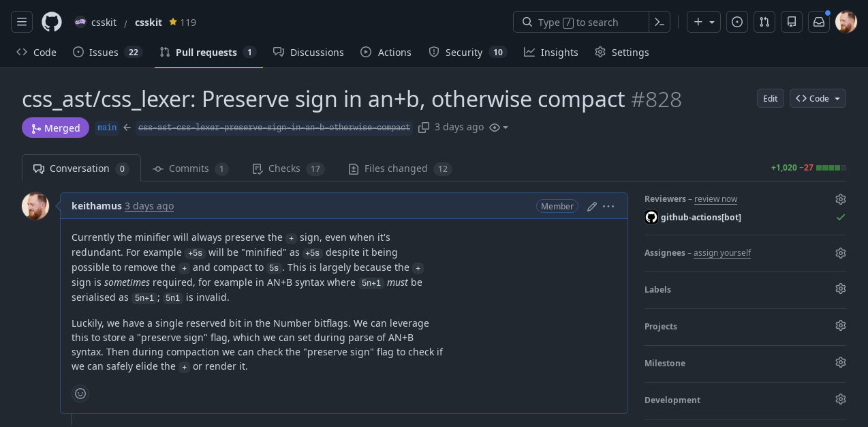The image size is (868, 427).
Task: Open the hamburger navigation menu
Action: 22,22
